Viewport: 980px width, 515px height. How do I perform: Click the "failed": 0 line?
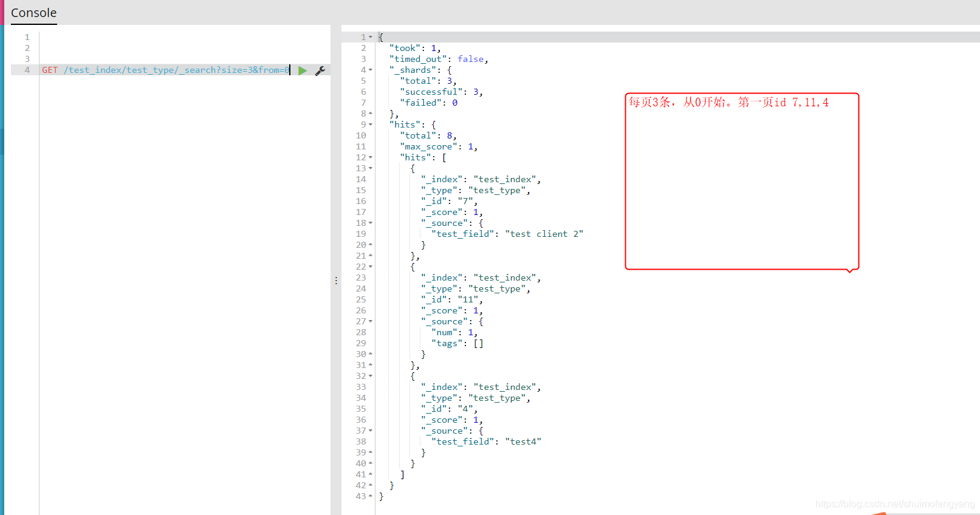tap(429, 103)
